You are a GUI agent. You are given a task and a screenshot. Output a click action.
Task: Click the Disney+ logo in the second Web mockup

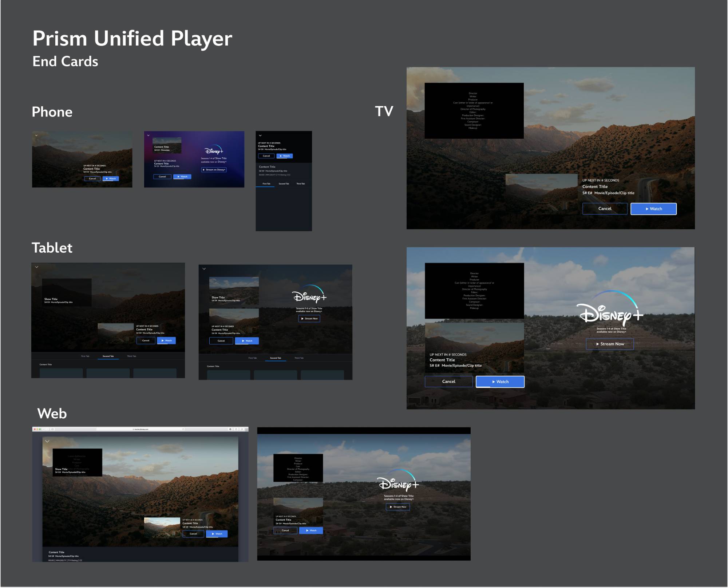click(399, 481)
